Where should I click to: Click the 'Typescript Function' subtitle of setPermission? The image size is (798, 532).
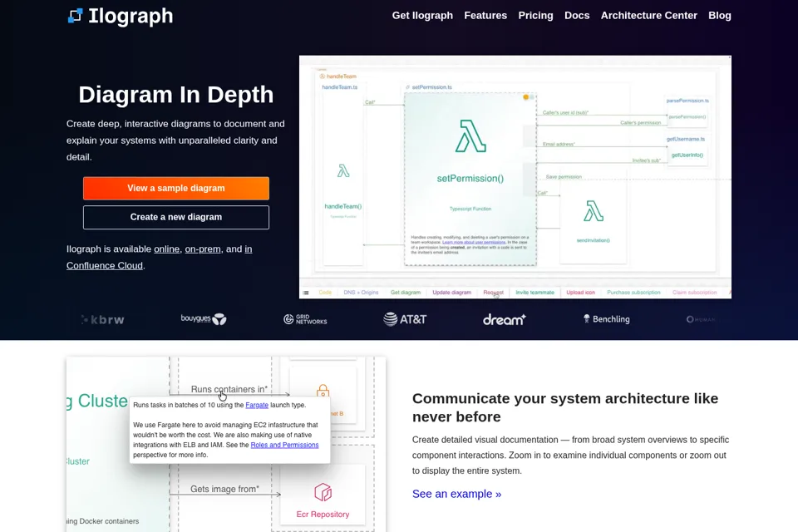point(470,209)
